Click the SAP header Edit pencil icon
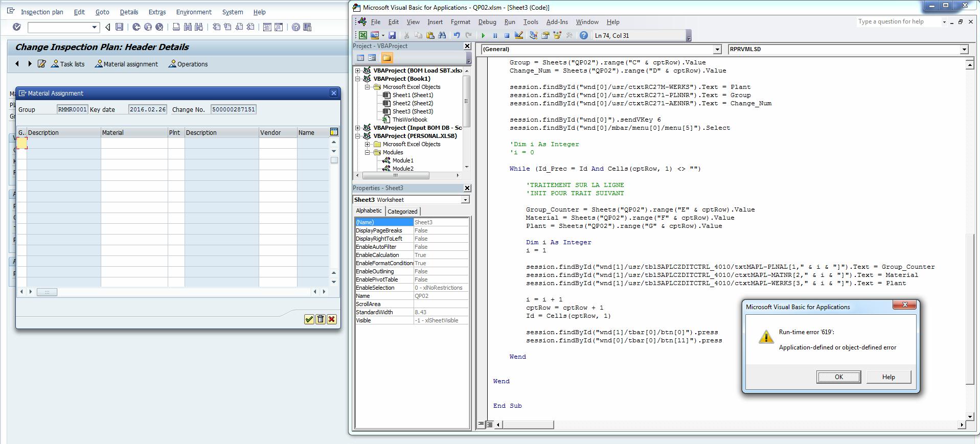The height and width of the screenshot is (444, 980). [42, 64]
